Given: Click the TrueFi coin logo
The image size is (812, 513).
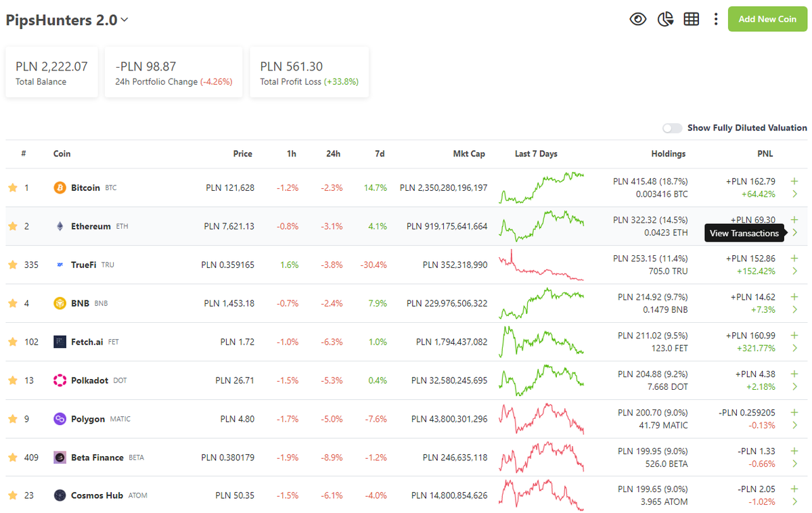Looking at the screenshot, I should [60, 265].
